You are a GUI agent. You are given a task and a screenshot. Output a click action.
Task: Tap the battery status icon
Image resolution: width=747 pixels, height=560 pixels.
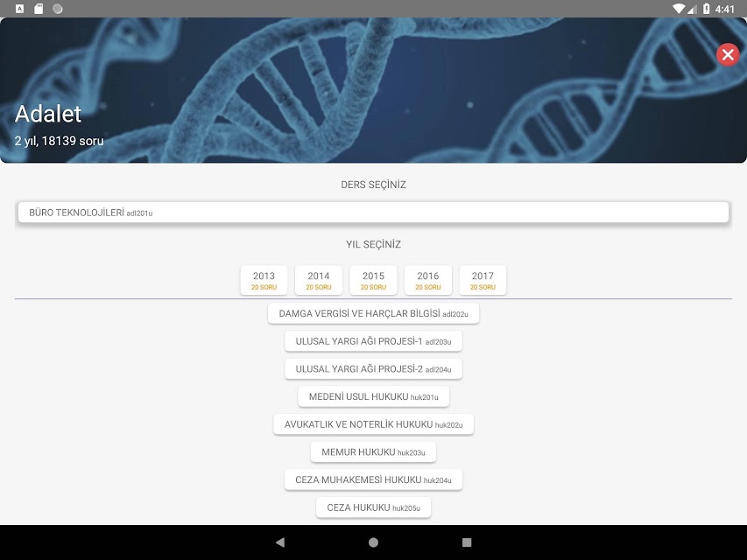click(707, 9)
